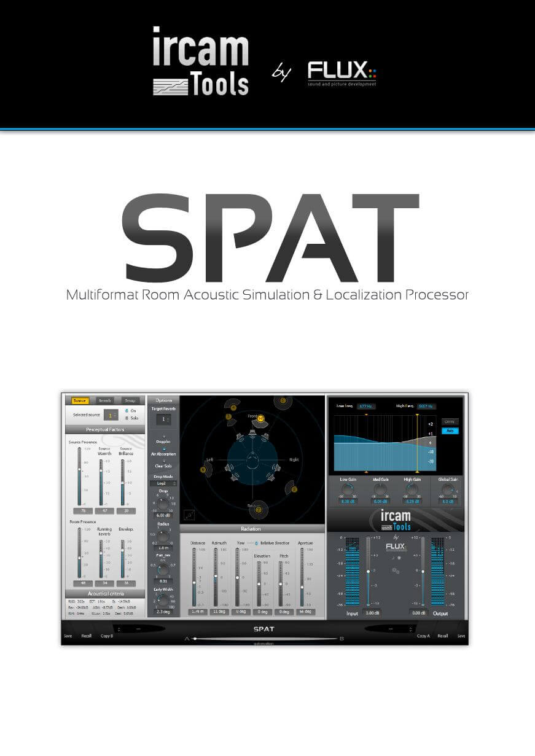Image resolution: width=535 pixels, height=756 pixels.
Task: Click the Drop value field 6.00 dB
Action: tap(163, 515)
